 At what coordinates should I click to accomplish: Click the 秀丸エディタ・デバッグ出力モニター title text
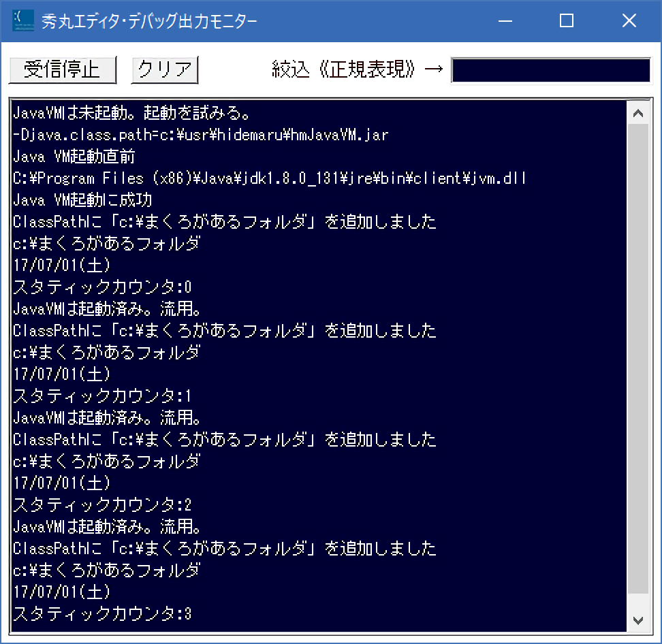pos(149,22)
